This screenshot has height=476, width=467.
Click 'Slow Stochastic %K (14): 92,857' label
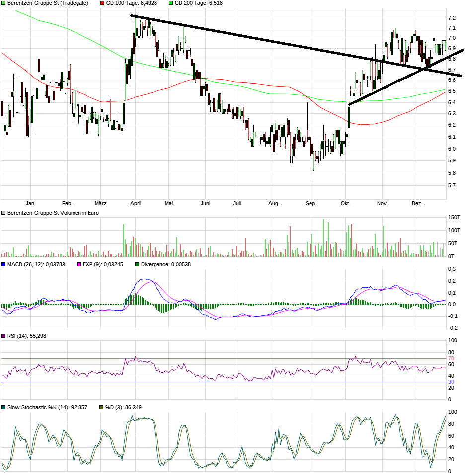[x=47, y=407]
